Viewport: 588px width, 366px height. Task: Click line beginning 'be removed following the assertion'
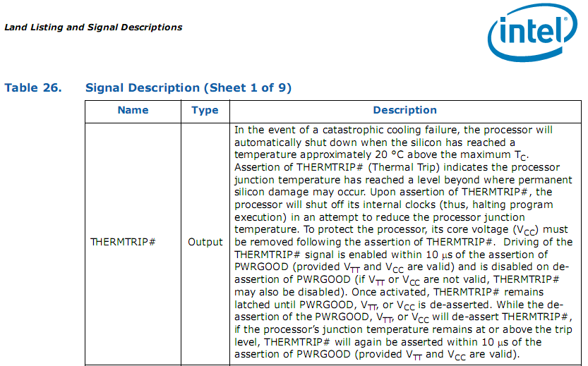coord(404,242)
